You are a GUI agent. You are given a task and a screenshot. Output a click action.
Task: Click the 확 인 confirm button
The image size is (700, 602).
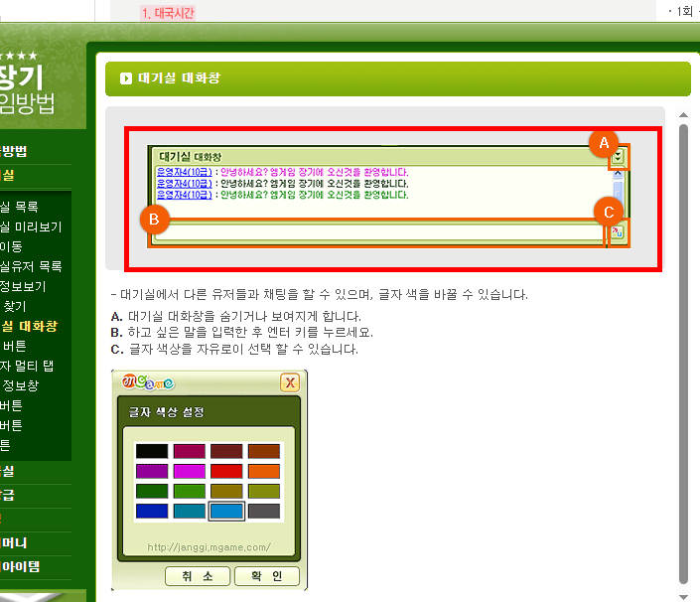(267, 576)
